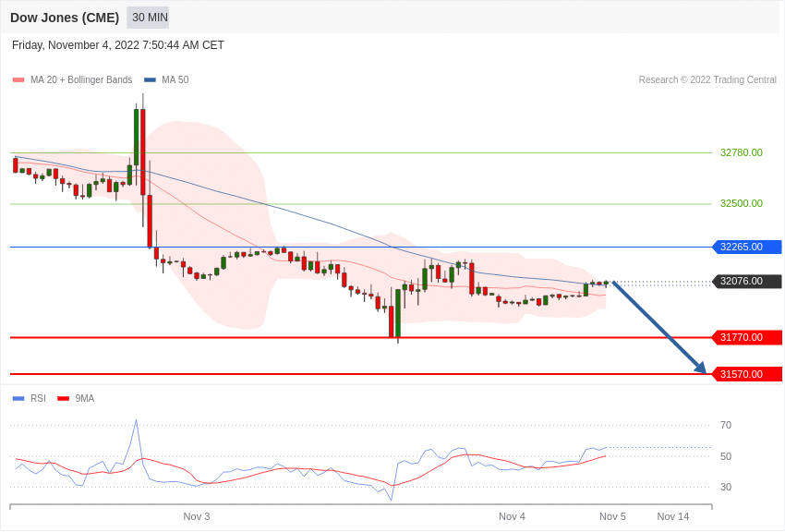
Task: Toggle the 9MA legend entry
Action: click(x=76, y=398)
